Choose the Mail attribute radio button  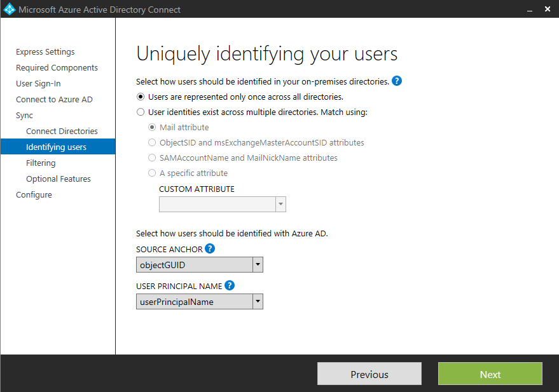point(152,128)
